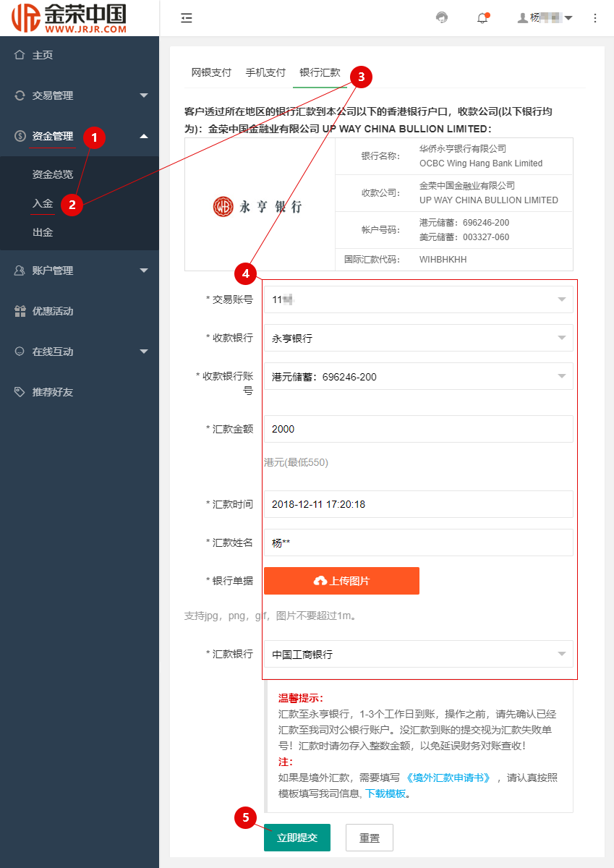Open 优惠活动 in the sidebar
The width and height of the screenshot is (614, 868).
pos(53,311)
